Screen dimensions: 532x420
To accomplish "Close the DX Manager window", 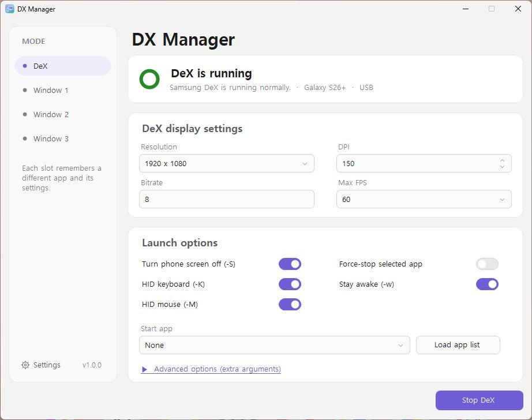I will tap(518, 9).
